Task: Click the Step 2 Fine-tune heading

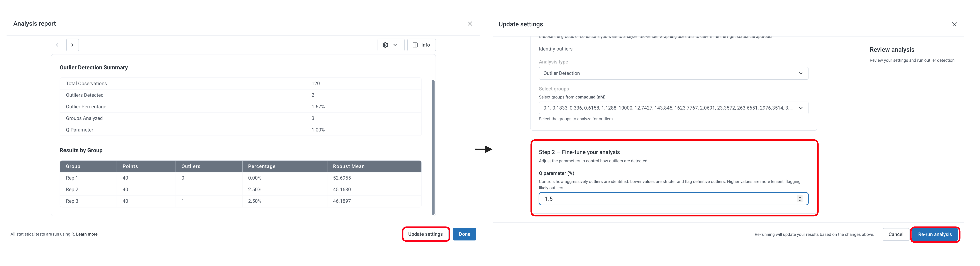Action: 579,152
